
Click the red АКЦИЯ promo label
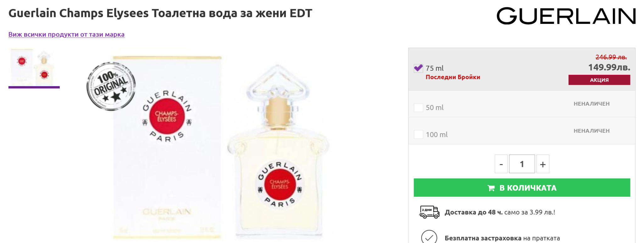click(599, 80)
